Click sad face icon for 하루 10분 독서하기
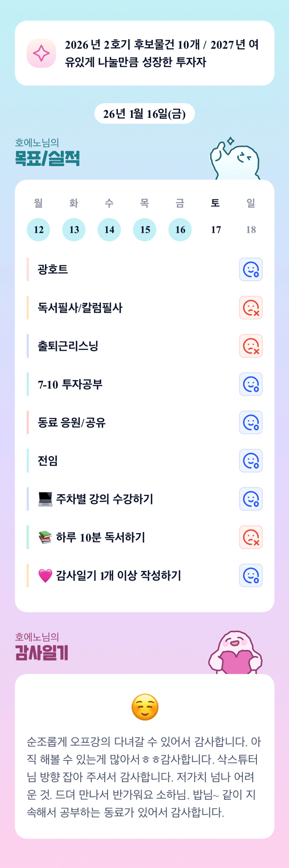Viewport: 289px width, 868px height. [251, 537]
